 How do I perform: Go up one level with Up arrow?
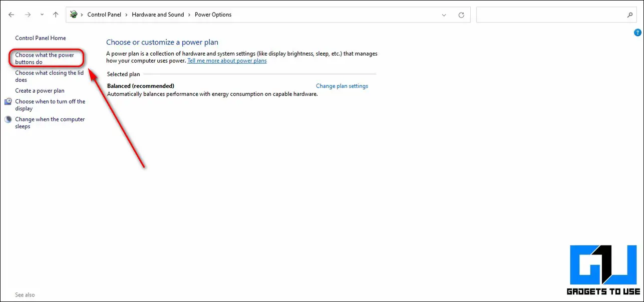(x=56, y=15)
